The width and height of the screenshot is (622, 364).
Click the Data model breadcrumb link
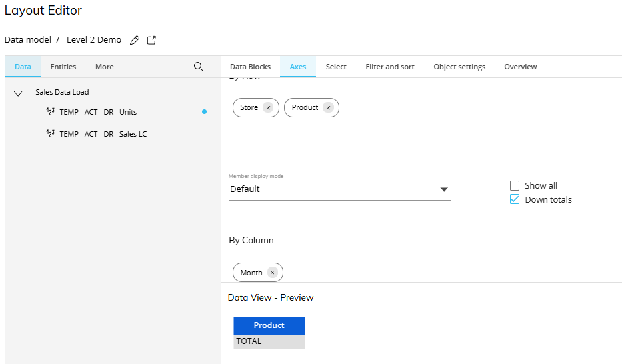pos(28,40)
